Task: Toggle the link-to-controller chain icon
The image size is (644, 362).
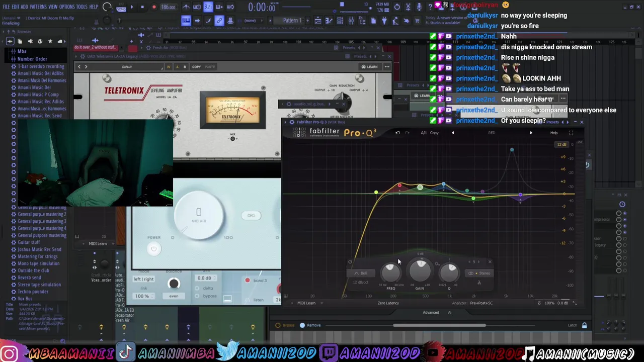Action: [x=219, y=21]
